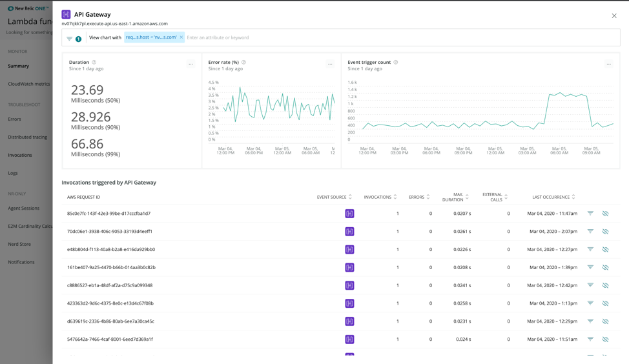Screen dimensions: 629x364
Task: Click the 66.86 Milliseconds (99%) value
Action: (96, 148)
